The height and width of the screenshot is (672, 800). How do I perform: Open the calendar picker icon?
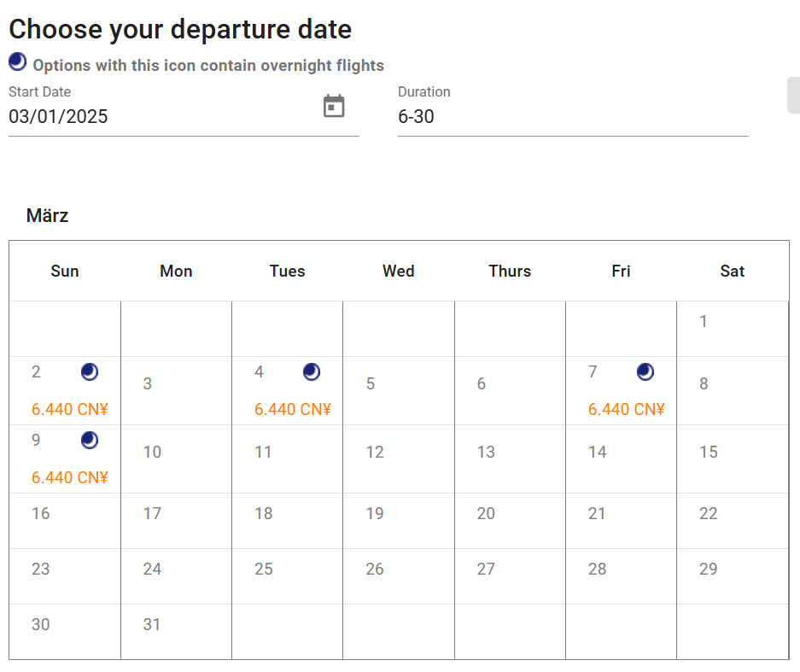coord(334,106)
